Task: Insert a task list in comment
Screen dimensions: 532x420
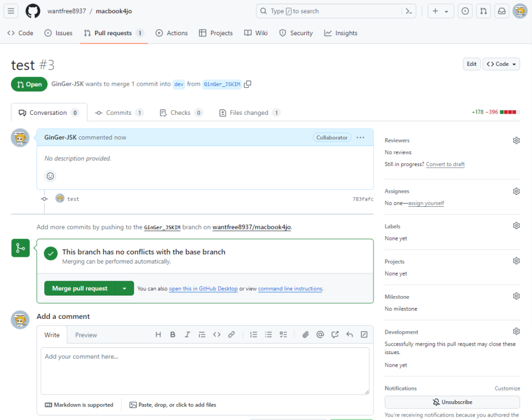Action: 283,335
